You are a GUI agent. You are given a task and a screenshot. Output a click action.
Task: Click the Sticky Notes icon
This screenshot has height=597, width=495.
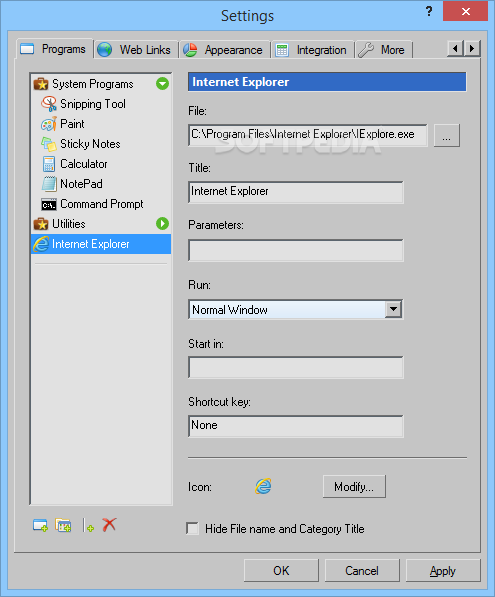[x=49, y=144]
